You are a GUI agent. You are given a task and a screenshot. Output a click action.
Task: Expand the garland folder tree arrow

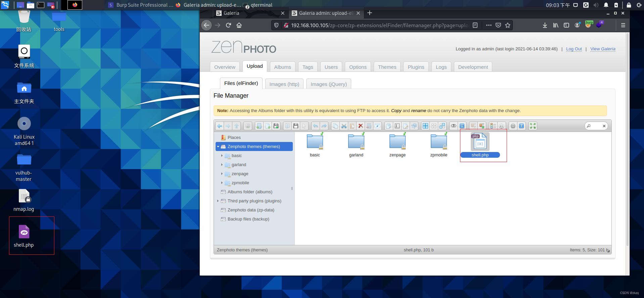pyautogui.click(x=222, y=165)
